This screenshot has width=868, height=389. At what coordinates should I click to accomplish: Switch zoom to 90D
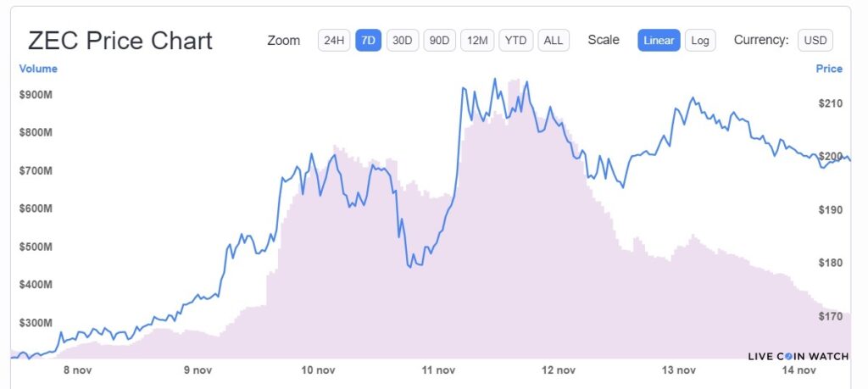[x=440, y=41]
